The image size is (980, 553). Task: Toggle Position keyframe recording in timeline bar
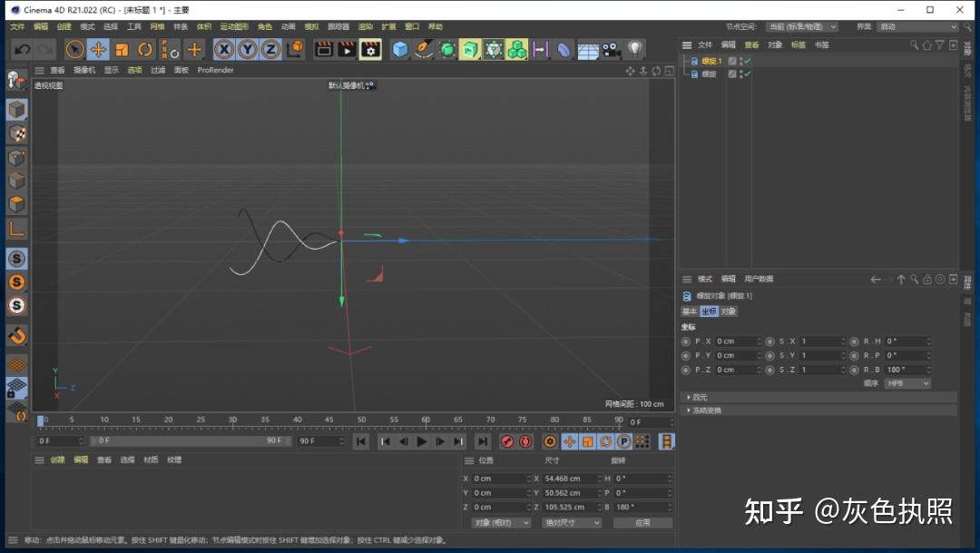[569, 441]
